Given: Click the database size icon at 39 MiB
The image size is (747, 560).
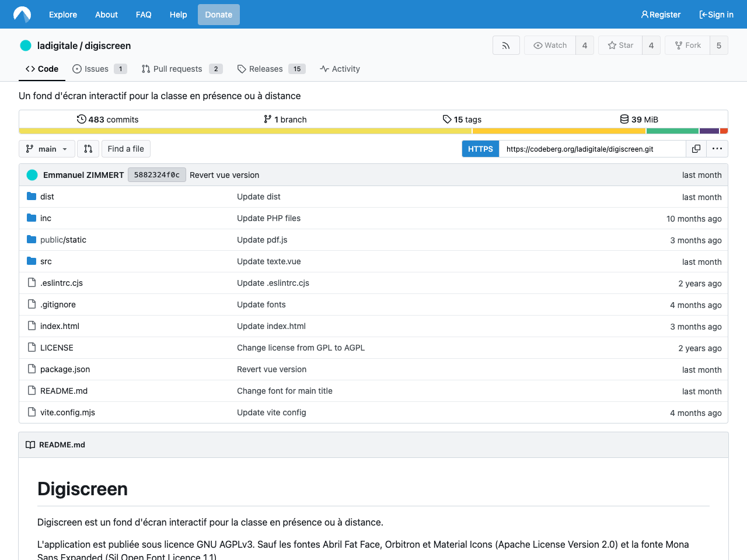Looking at the screenshot, I should 624,119.
